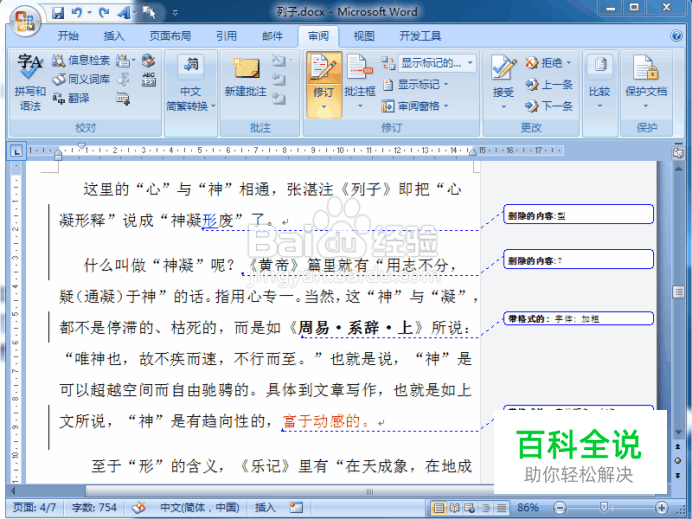Click 字数: 754 word count in status bar
This screenshot has height=519, width=692.
[94, 508]
